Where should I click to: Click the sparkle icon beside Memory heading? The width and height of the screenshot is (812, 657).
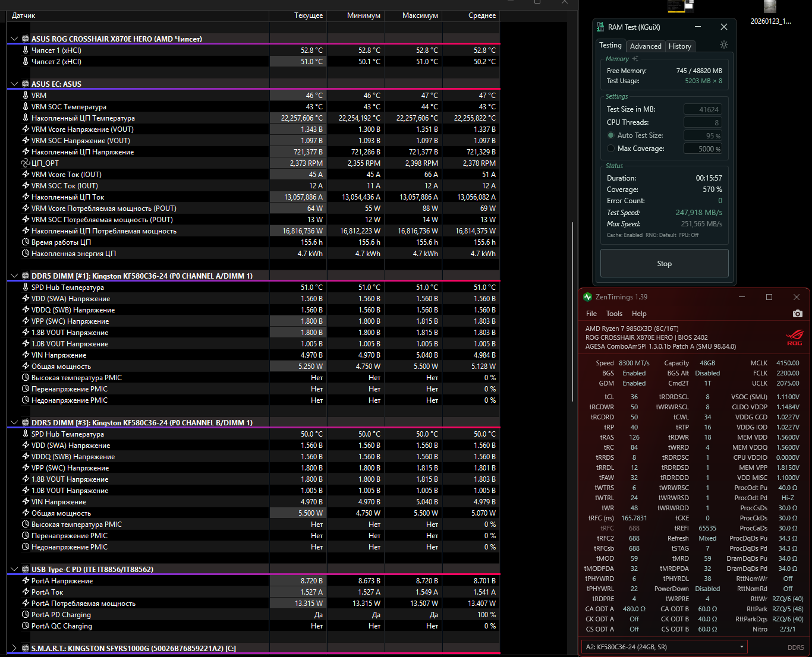coord(635,59)
